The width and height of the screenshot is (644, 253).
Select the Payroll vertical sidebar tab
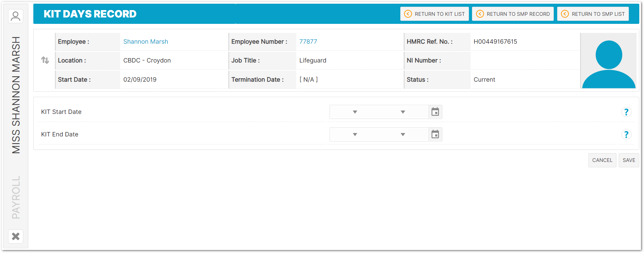tap(16, 197)
